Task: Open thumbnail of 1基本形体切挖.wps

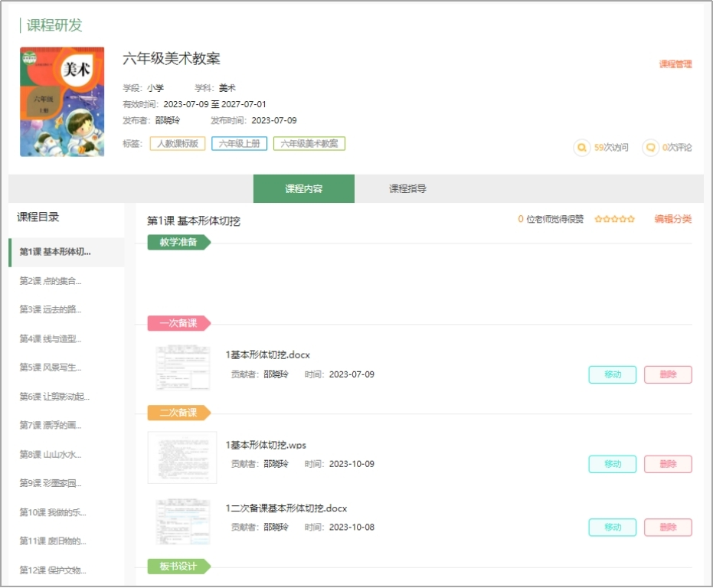Action: [182, 457]
